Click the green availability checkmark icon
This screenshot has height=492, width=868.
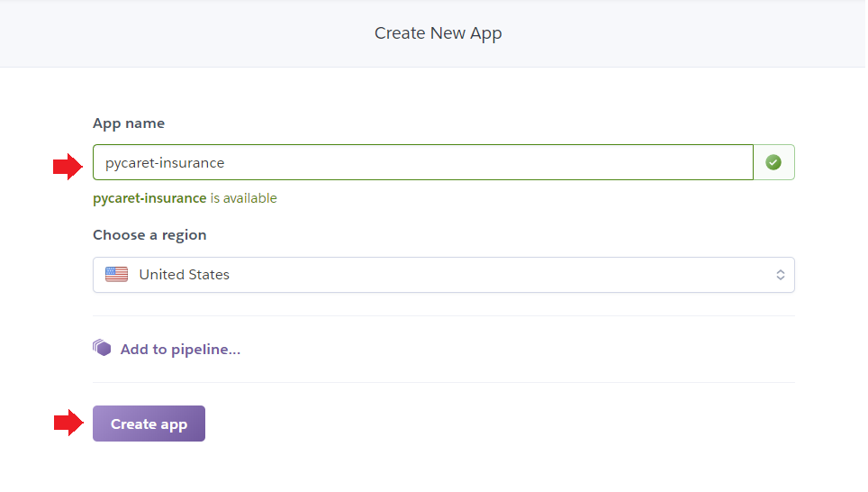click(773, 162)
